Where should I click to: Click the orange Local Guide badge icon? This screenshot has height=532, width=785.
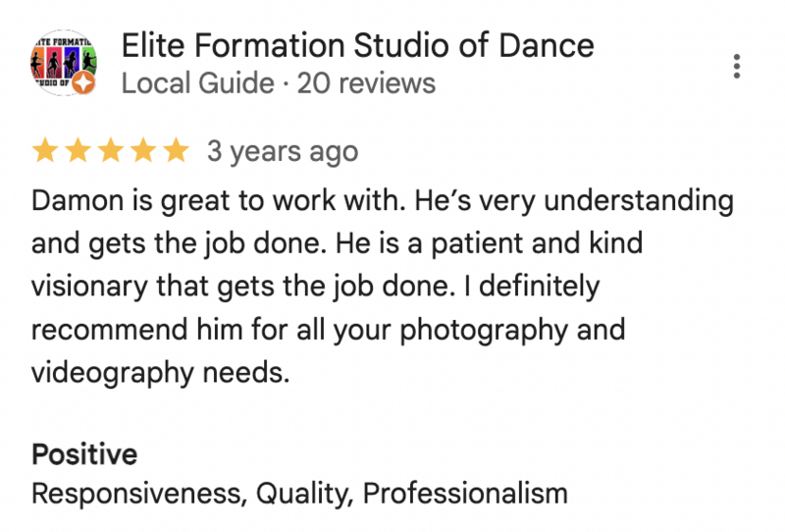pos(83,82)
